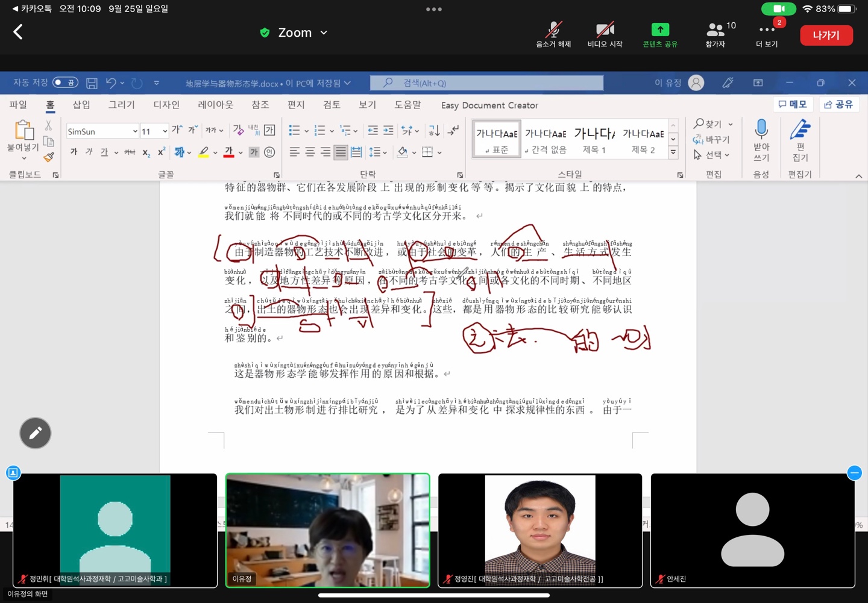
Task: Switch to the 레이아웃 ribbon tab
Action: tap(215, 105)
